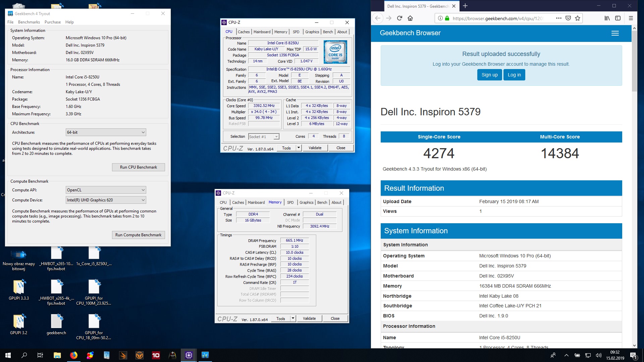644x362 pixels.
Task: Open Windows Start menu
Action: [x=8, y=355]
